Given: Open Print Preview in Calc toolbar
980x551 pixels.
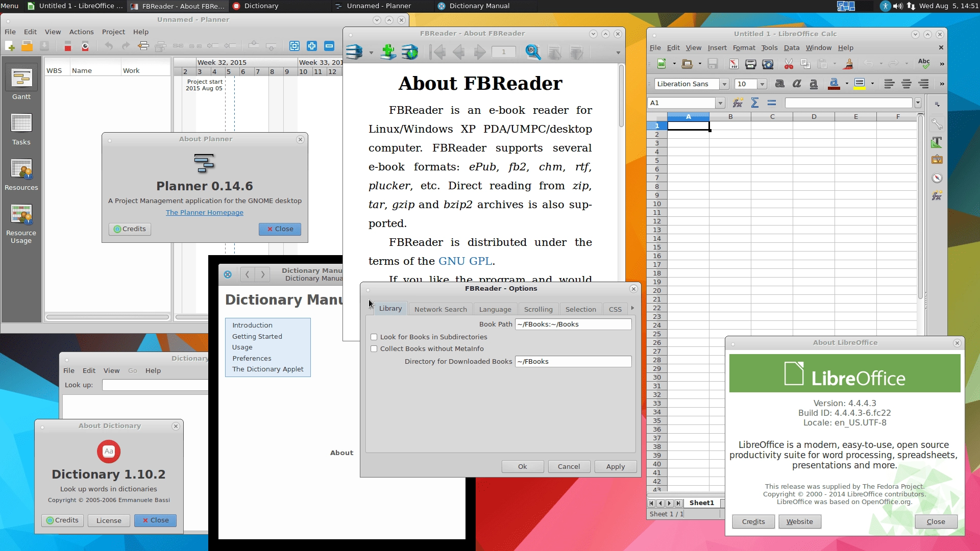Looking at the screenshot, I should pyautogui.click(x=768, y=64).
